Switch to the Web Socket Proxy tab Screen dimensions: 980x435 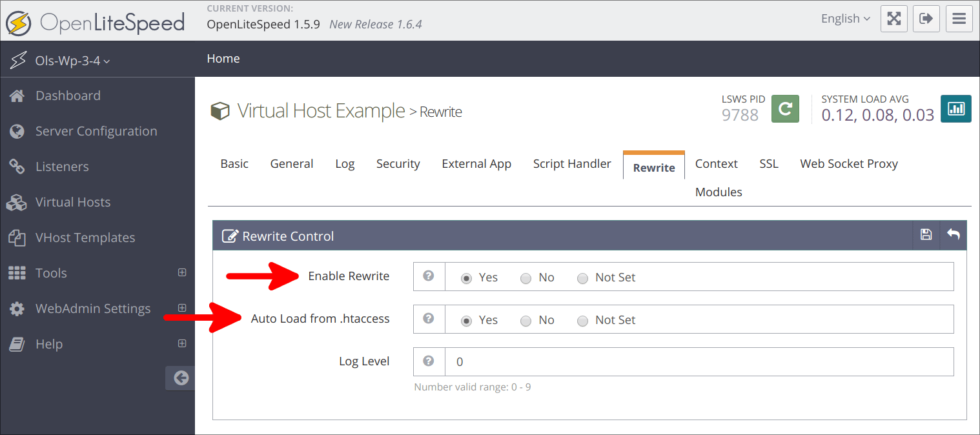(x=849, y=164)
